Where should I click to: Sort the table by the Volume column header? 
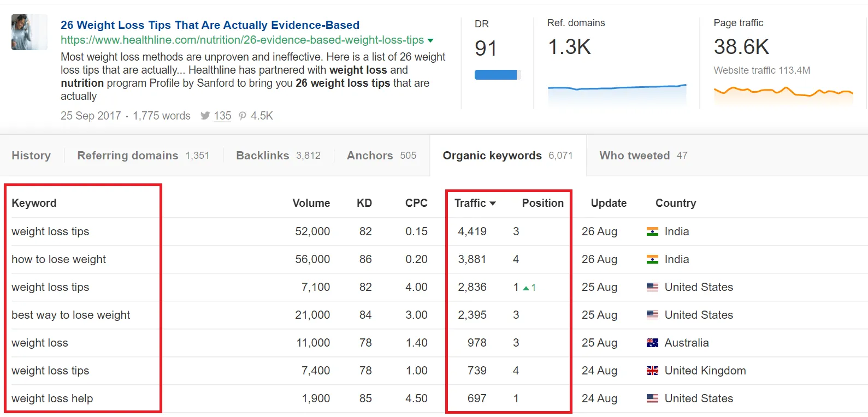311,203
